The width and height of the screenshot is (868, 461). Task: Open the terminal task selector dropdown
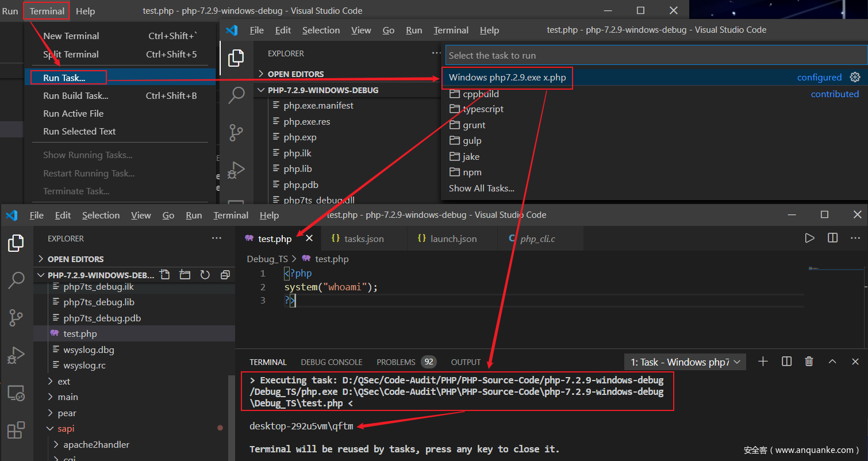point(685,362)
